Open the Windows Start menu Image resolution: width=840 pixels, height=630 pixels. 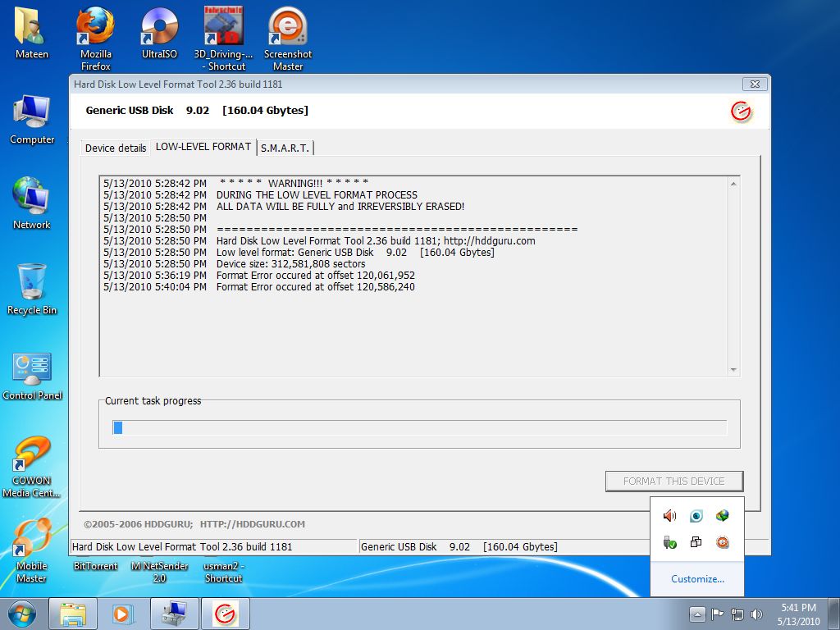click(21, 614)
